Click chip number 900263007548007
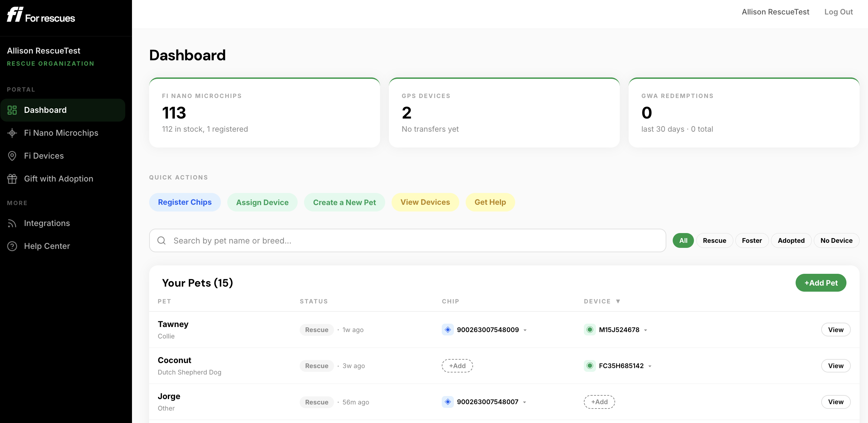 point(488,402)
